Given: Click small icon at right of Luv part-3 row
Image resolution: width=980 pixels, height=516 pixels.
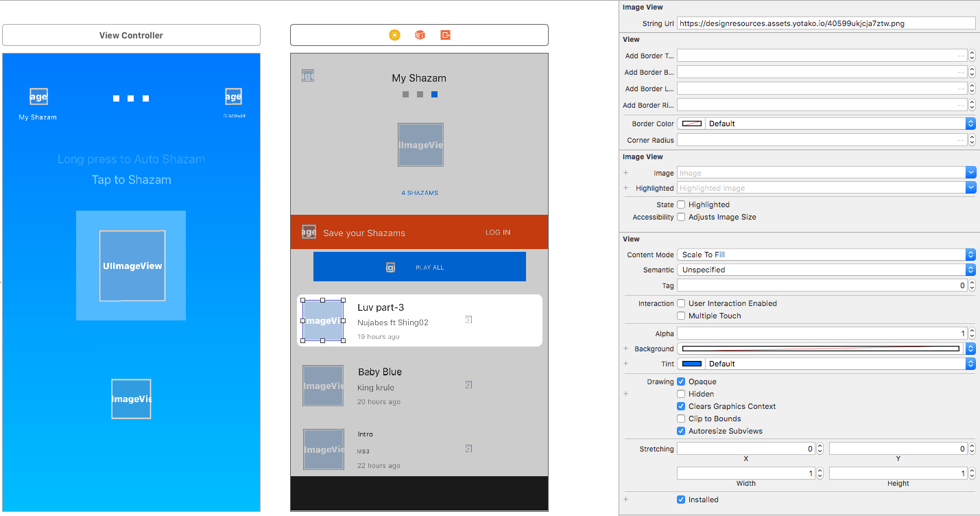Looking at the screenshot, I should pos(468,320).
